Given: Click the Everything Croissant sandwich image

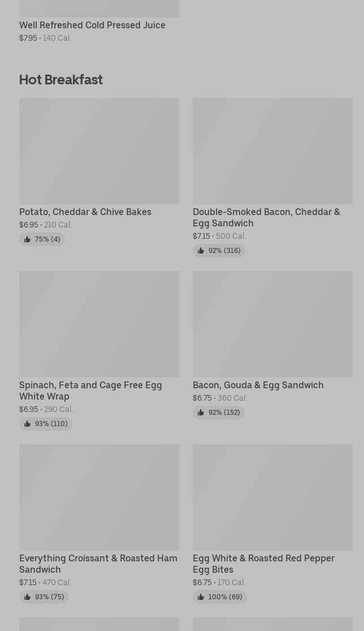Looking at the screenshot, I should click(x=99, y=497).
